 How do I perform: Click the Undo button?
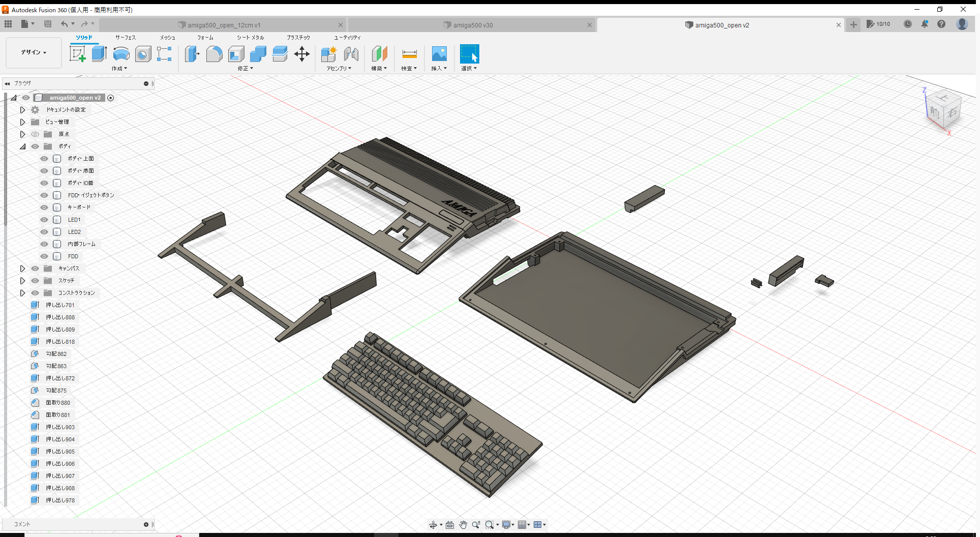pos(65,24)
